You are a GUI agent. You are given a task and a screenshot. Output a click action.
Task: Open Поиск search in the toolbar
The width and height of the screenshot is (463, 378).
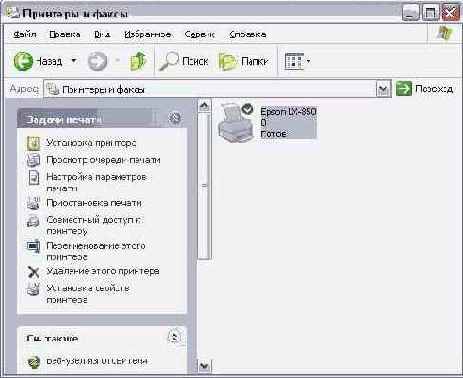pyautogui.click(x=184, y=61)
